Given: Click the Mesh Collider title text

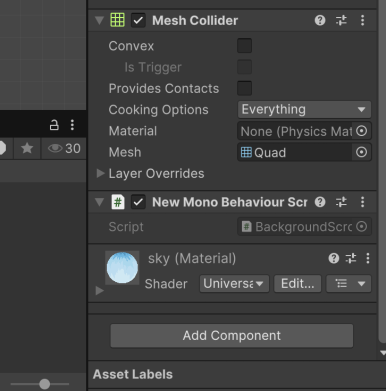Looking at the screenshot, I should (x=195, y=20).
